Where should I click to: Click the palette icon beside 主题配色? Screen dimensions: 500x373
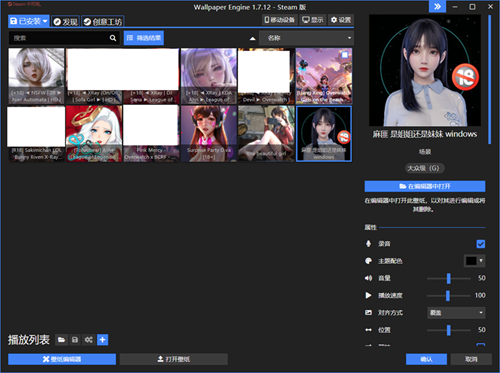pyautogui.click(x=368, y=261)
